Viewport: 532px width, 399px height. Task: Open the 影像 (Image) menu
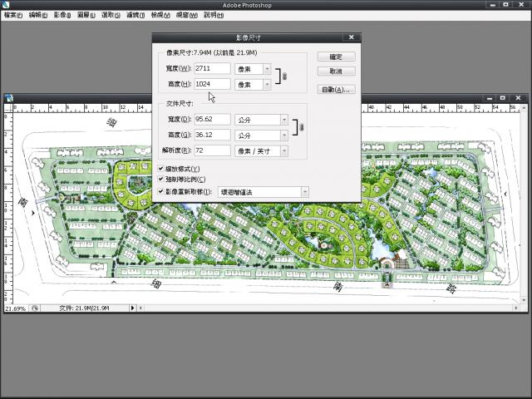click(63, 15)
